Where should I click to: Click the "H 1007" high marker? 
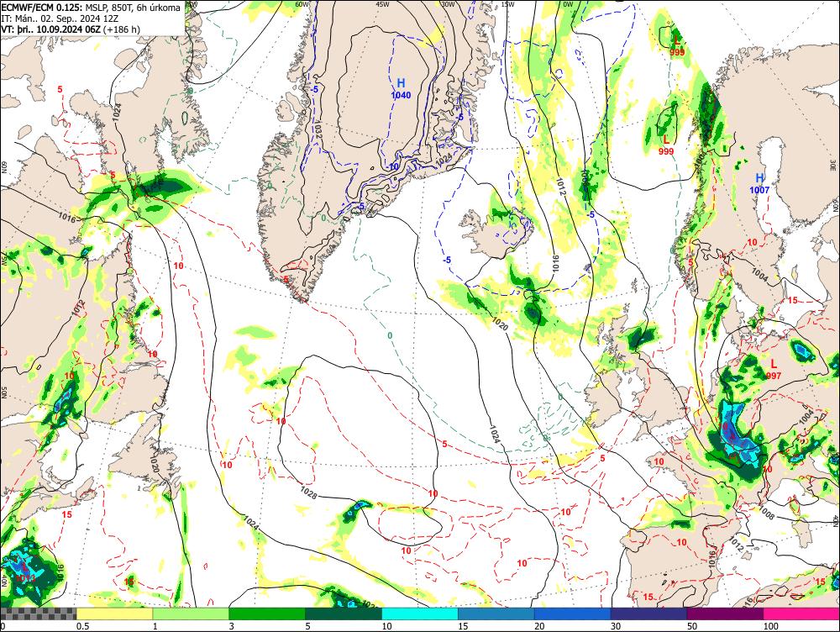coord(759,183)
